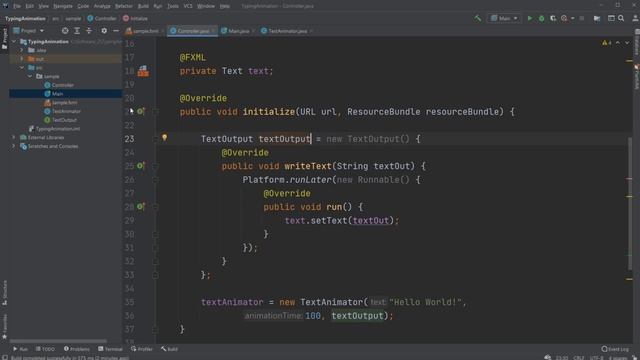The image size is (640, 360).
Task: Open Event Log in status bar
Action: 615,349
